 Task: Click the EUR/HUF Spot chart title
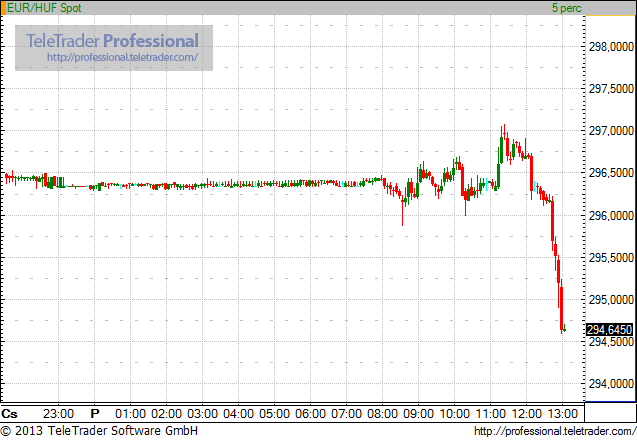[x=44, y=8]
